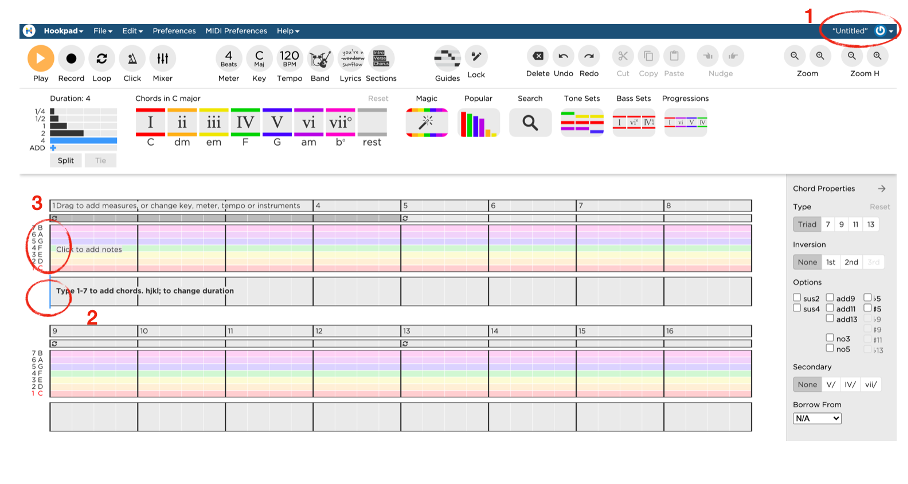Screen dimensions: 908x484
Task: Open the Borrow From dropdown
Action: click(817, 418)
